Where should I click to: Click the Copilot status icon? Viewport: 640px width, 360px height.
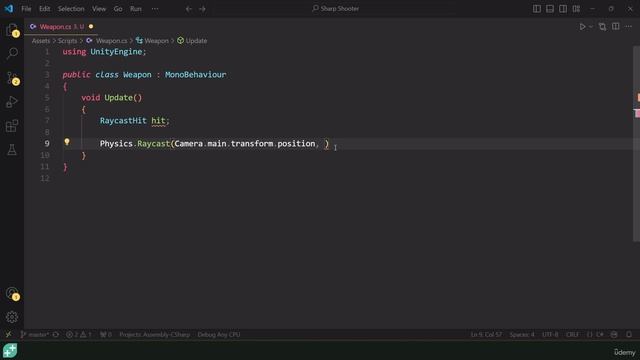click(614, 334)
